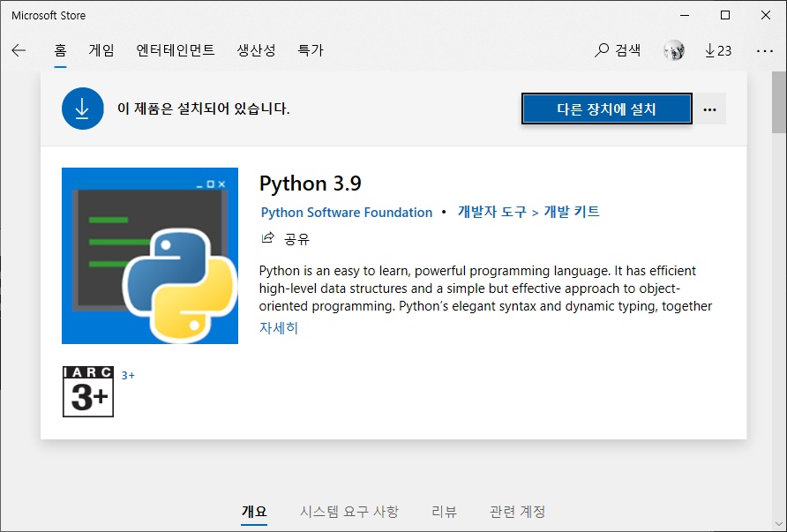787x532 pixels.
Task: Open Python Software Foundation publisher link
Action: tap(347, 213)
